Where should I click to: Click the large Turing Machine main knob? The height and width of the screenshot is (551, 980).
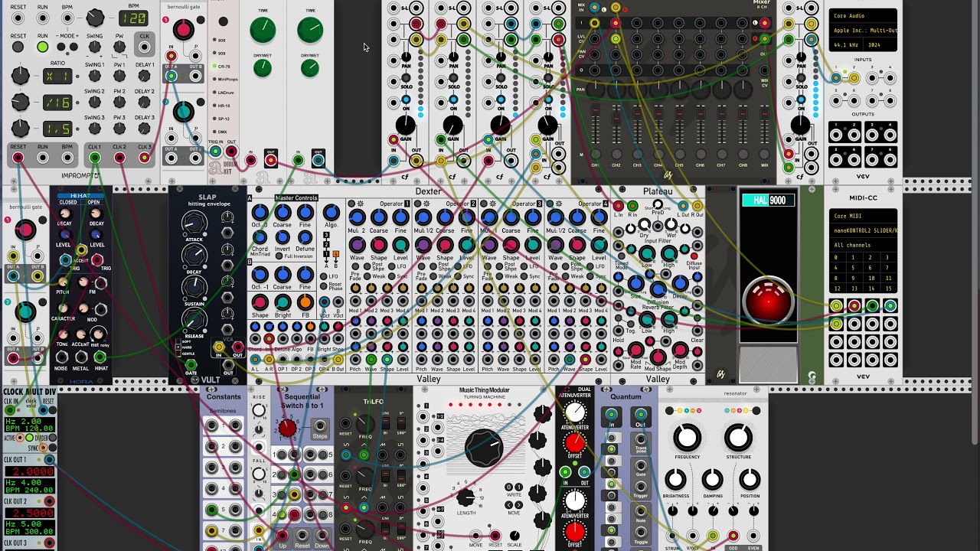[x=484, y=449]
